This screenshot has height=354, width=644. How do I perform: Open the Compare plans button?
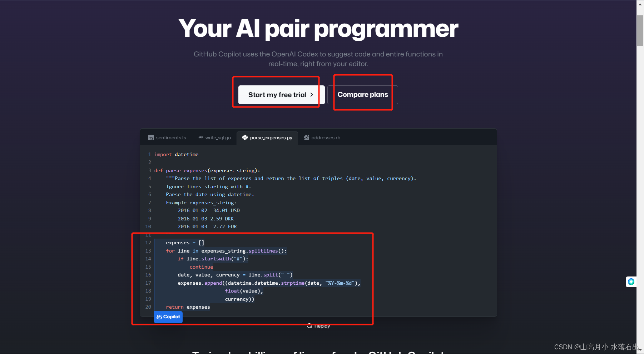(362, 95)
